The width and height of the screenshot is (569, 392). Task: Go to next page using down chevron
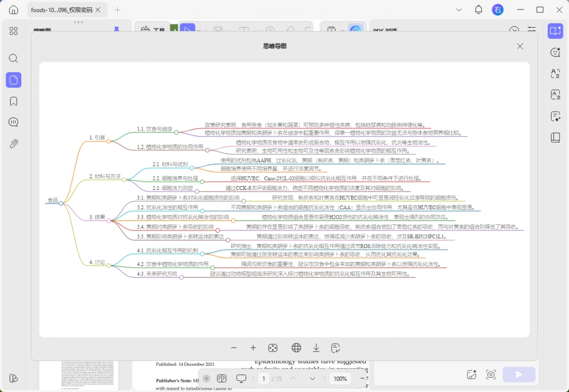312,379
